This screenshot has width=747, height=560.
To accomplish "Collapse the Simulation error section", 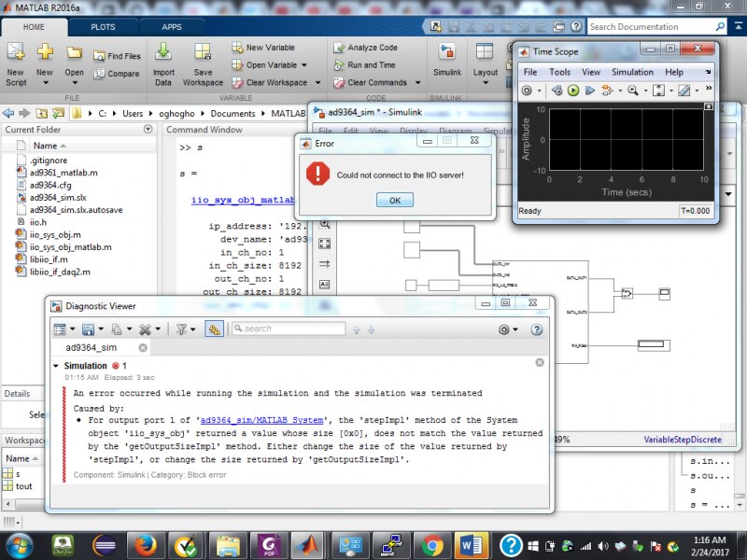I will (x=56, y=366).
